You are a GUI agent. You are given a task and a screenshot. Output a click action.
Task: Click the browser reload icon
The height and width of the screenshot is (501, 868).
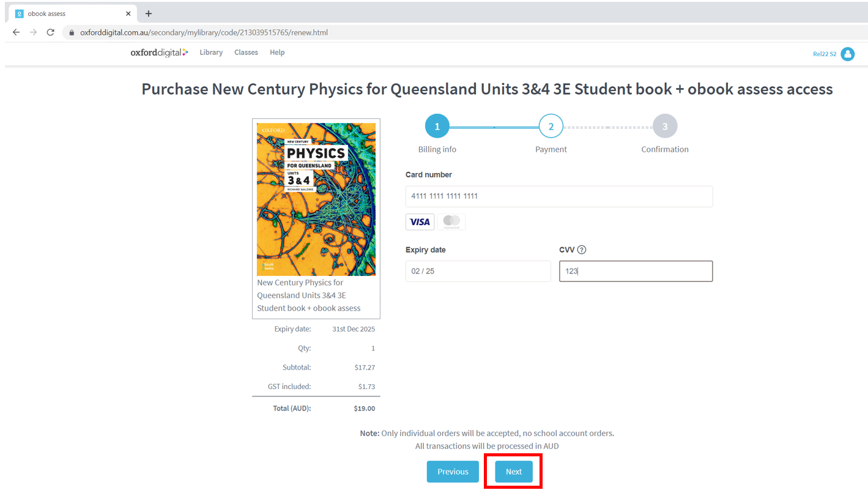51,32
